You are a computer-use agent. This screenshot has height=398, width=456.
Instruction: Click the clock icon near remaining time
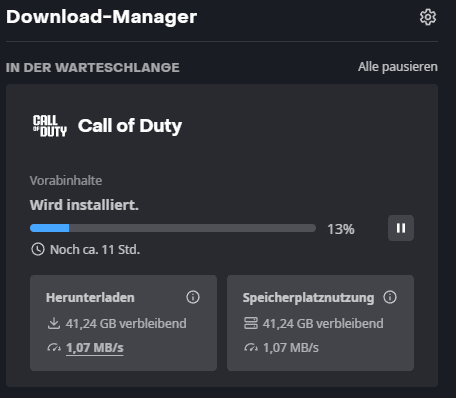coord(38,249)
